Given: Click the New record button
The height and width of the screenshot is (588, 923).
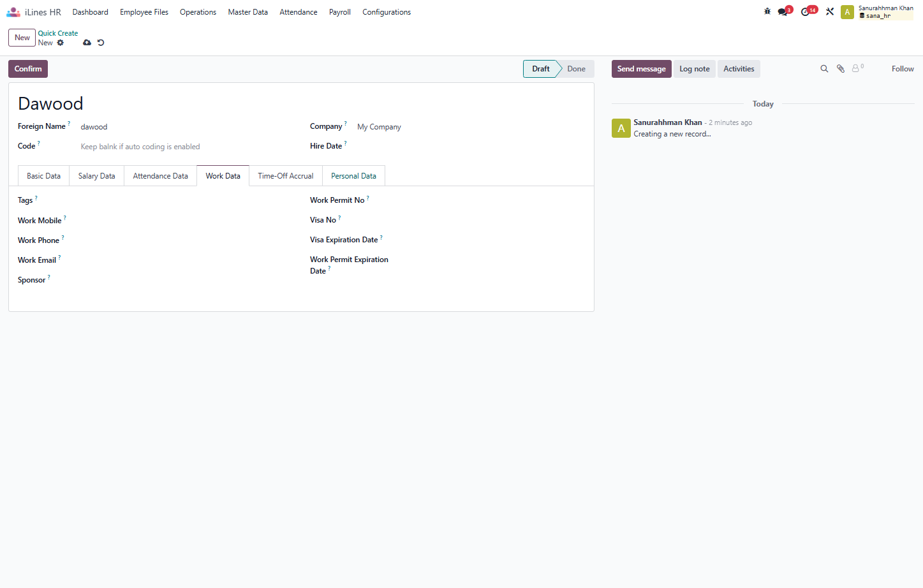Looking at the screenshot, I should [22, 38].
